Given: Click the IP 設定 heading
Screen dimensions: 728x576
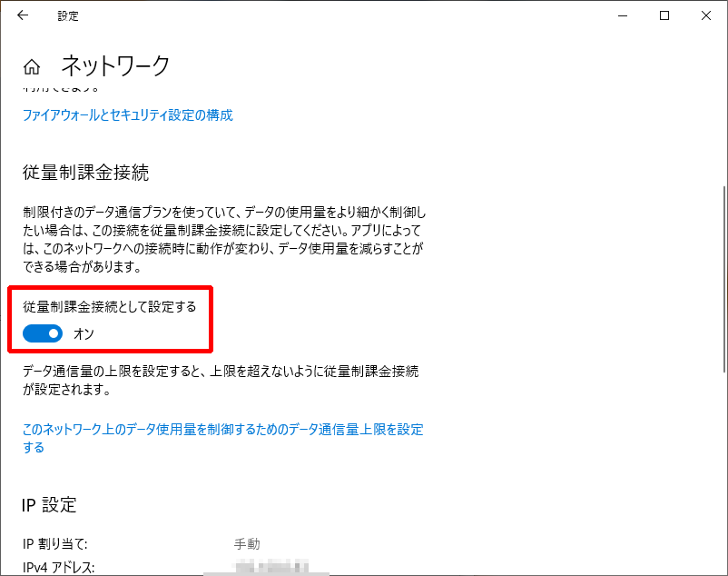Looking at the screenshot, I should pyautogui.click(x=49, y=505).
